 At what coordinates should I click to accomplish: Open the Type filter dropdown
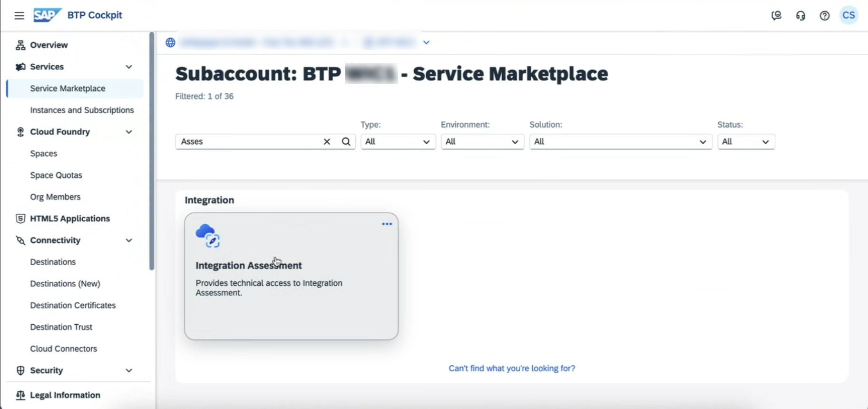(x=398, y=141)
